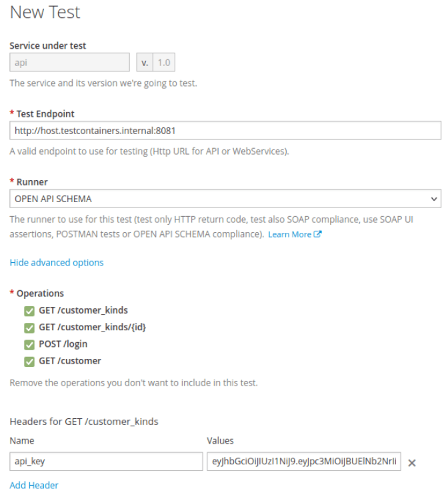Screen dimensions: 448x499
Task: Click the GET /customer operation label
Action: click(70, 361)
